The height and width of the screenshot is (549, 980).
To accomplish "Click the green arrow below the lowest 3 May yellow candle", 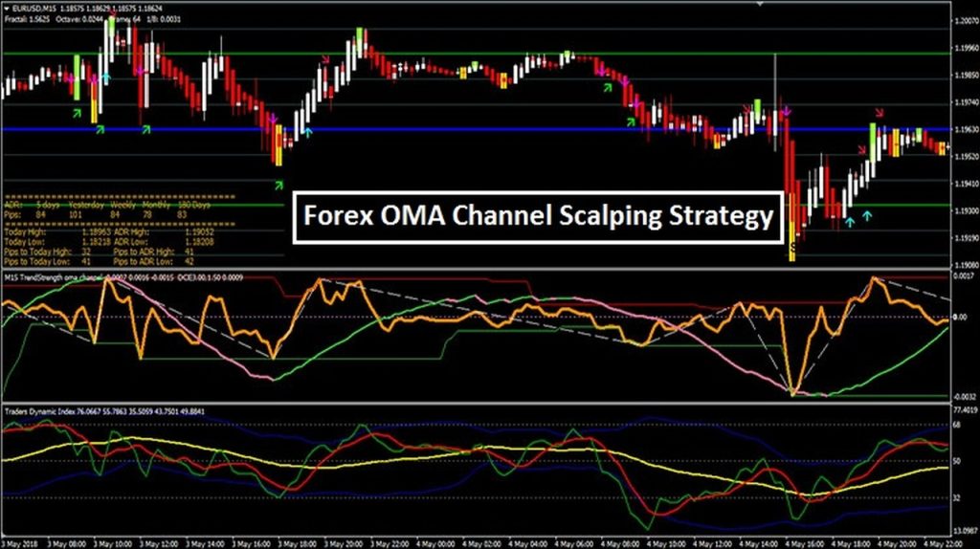I will [278, 184].
